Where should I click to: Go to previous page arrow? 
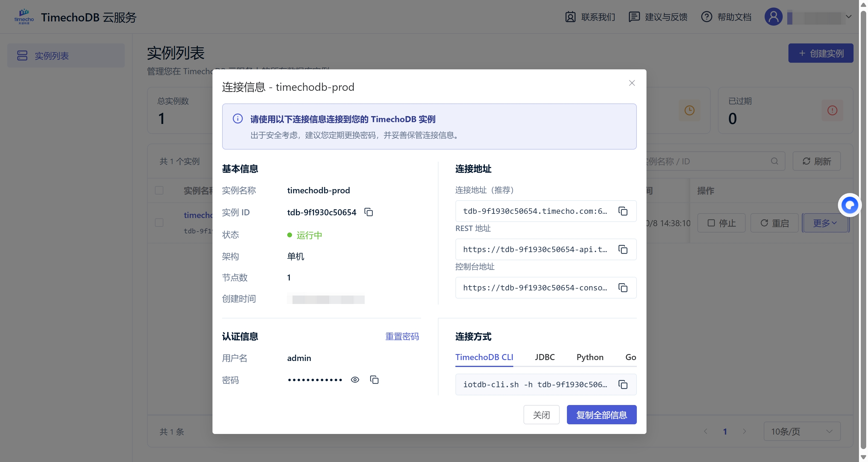pyautogui.click(x=705, y=431)
